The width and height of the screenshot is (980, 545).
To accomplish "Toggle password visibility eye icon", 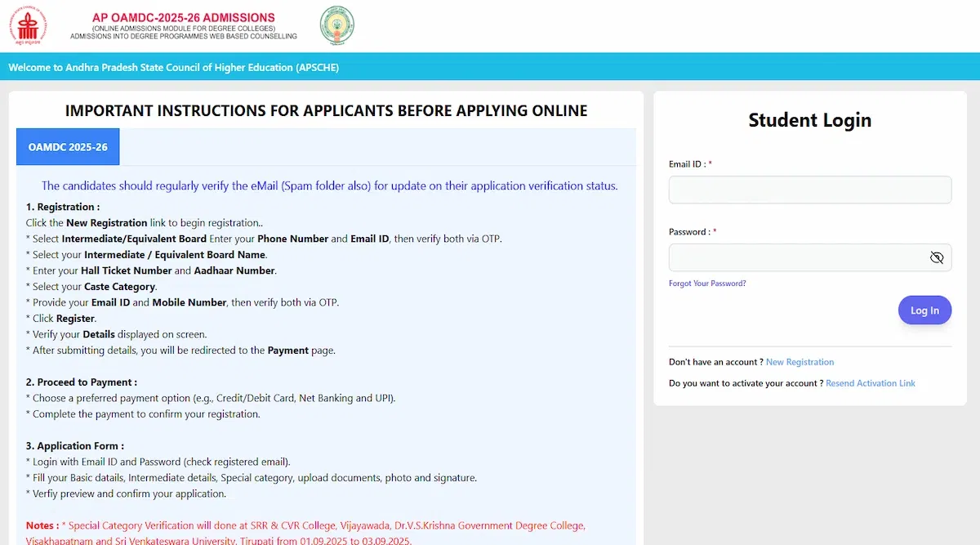I will 937,257.
